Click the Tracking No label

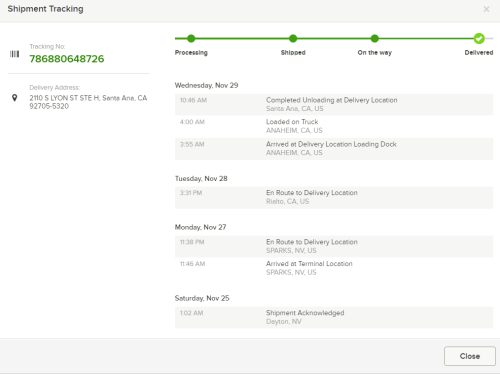47,46
